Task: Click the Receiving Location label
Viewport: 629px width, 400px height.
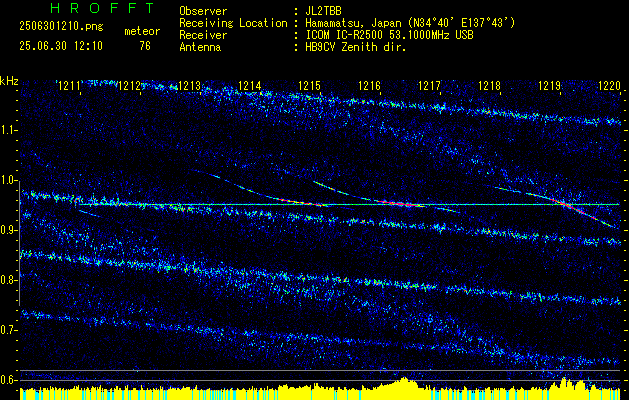Action: pyautogui.click(x=233, y=23)
